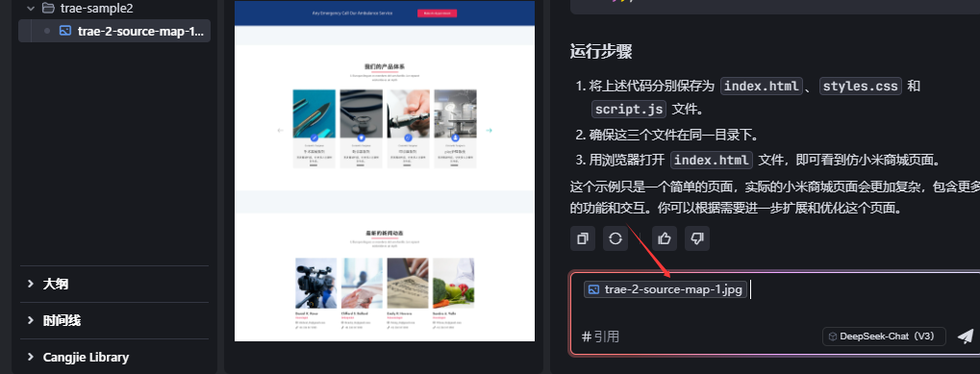Image resolution: width=980 pixels, height=374 pixels.
Task: Click the vegetables news photo in preview
Action: [x=454, y=283]
